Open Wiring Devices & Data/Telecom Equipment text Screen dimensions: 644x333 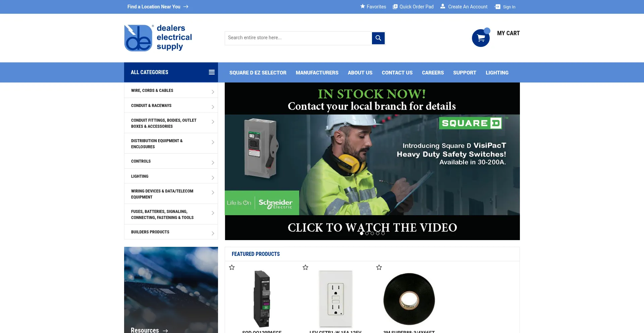162,194
